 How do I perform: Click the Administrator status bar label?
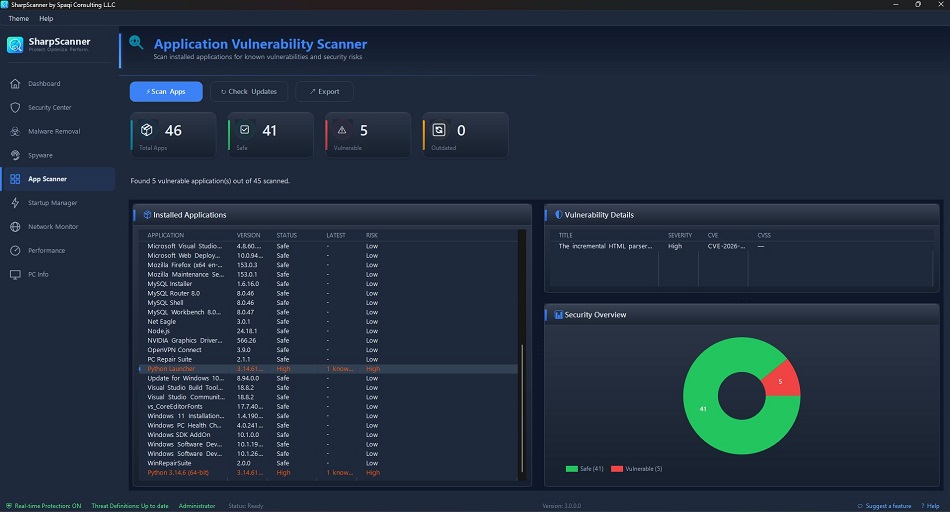[197, 506]
